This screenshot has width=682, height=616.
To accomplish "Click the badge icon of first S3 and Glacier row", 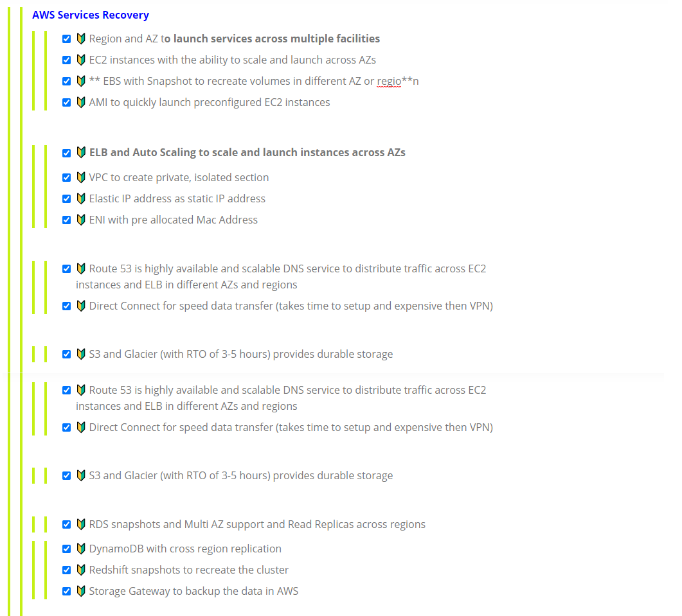I will 81,354.
